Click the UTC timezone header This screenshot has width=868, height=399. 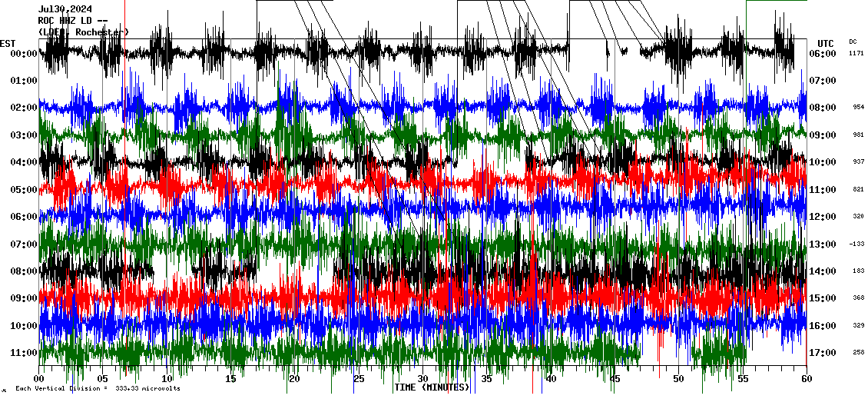825,43
